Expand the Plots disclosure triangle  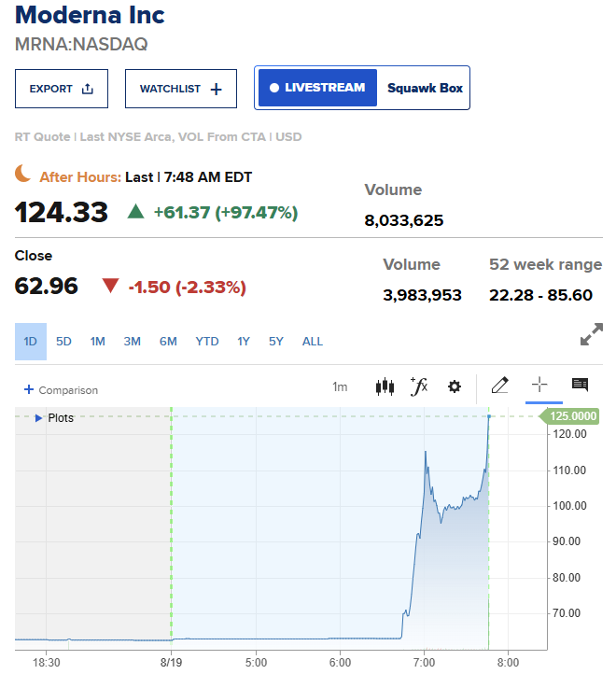38,418
